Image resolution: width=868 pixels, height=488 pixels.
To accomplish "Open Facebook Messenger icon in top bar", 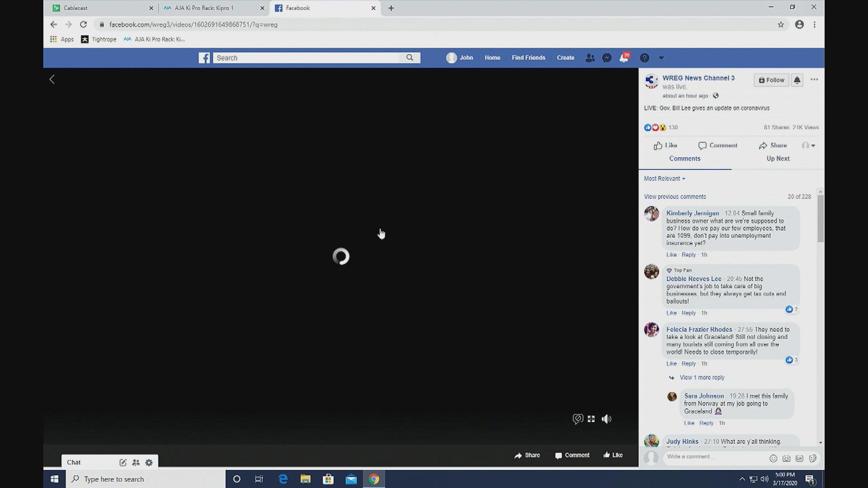I will [607, 58].
